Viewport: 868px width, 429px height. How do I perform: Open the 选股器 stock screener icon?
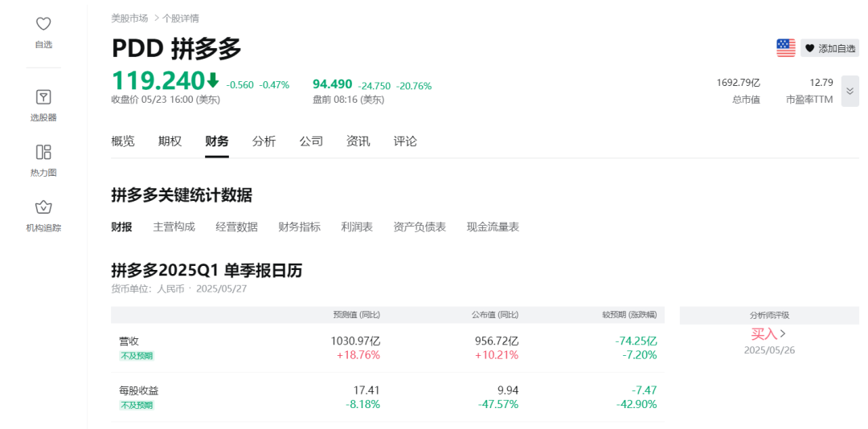click(x=43, y=97)
